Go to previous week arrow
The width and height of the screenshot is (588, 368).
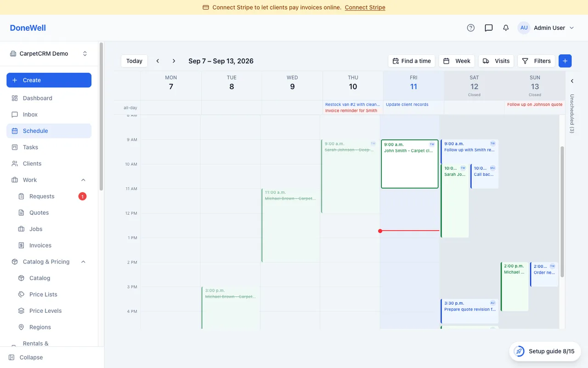[x=158, y=61]
